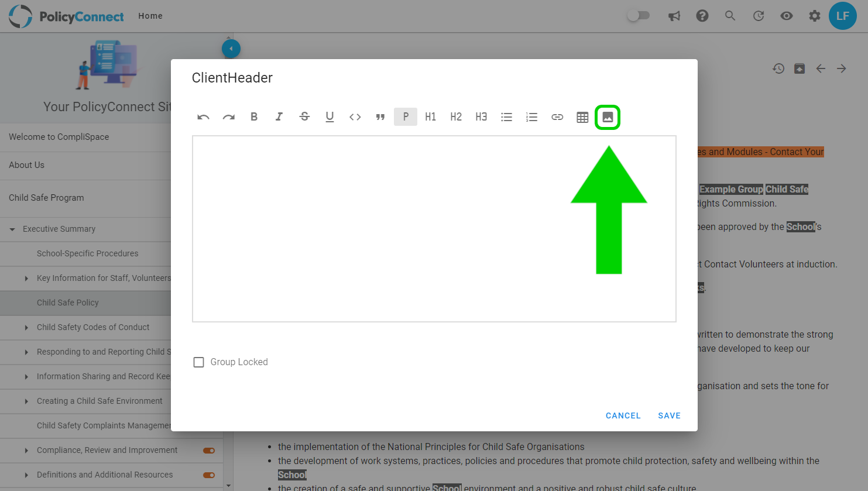
Task: Expand Child Safety Codes of Conduct
Action: (x=26, y=328)
